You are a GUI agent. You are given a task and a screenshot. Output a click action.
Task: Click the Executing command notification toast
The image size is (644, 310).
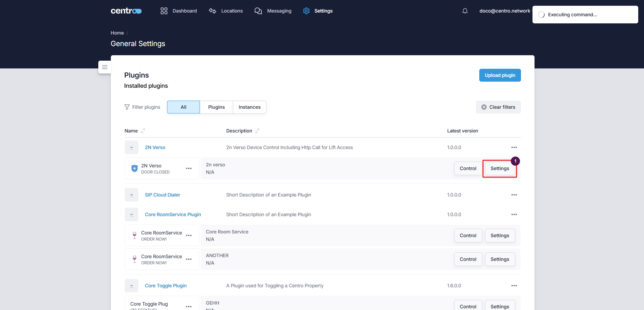585,15
